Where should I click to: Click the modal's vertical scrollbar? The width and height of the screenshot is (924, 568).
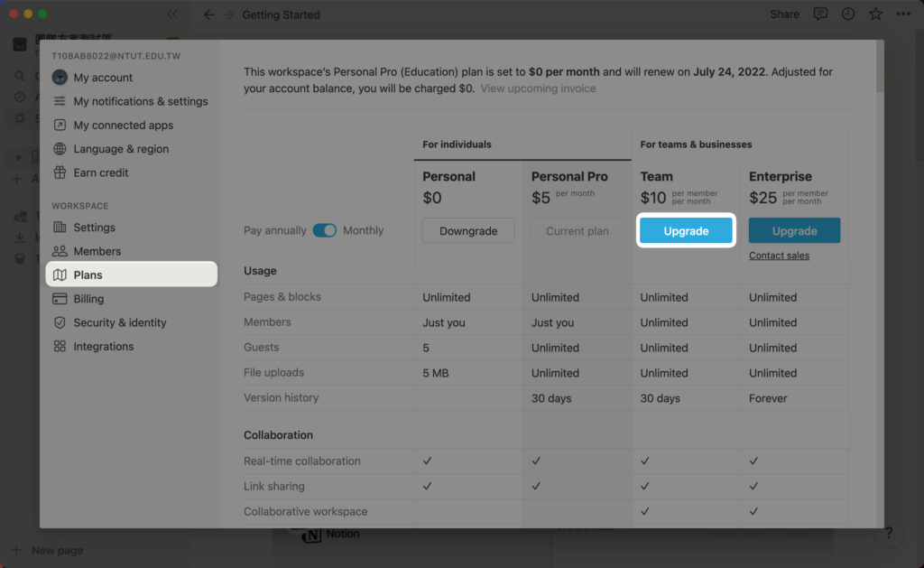point(879,66)
